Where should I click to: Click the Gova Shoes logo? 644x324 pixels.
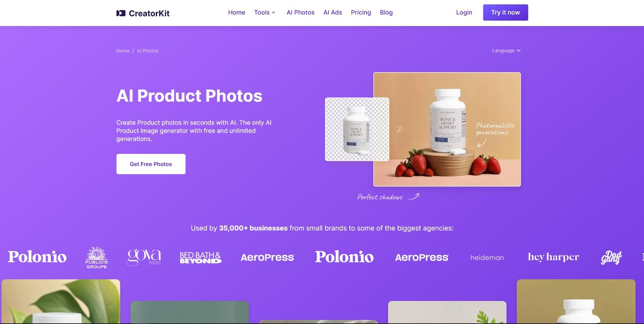pos(144,257)
